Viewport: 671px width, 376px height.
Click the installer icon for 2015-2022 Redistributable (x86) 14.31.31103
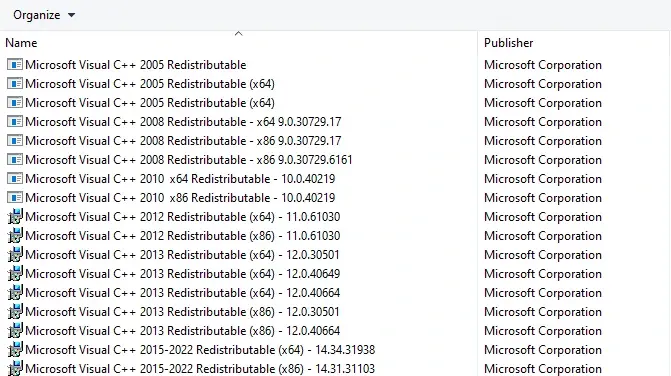tap(15, 368)
